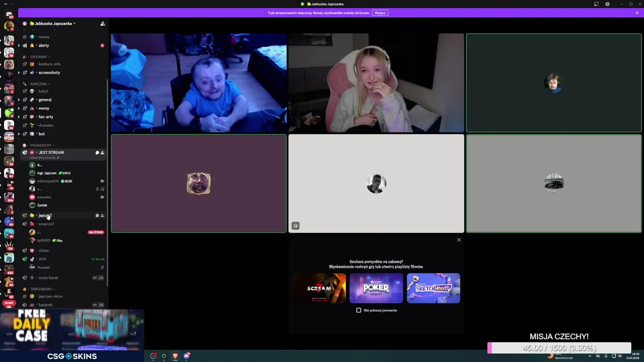Open the Jabłuszka Japczanka server dropdown
This screenshot has width=644, height=362.
point(53,24)
